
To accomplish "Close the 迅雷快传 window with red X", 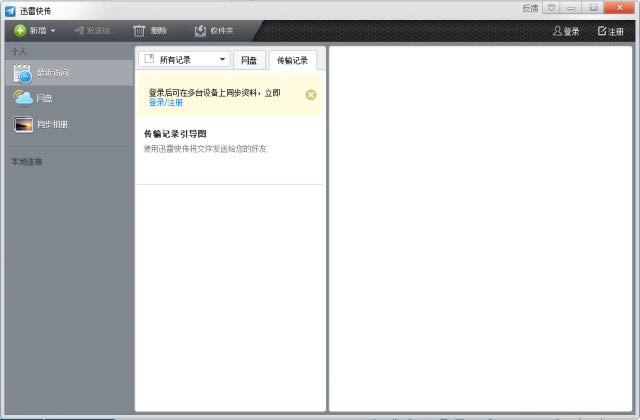I will pyautogui.click(x=619, y=8).
